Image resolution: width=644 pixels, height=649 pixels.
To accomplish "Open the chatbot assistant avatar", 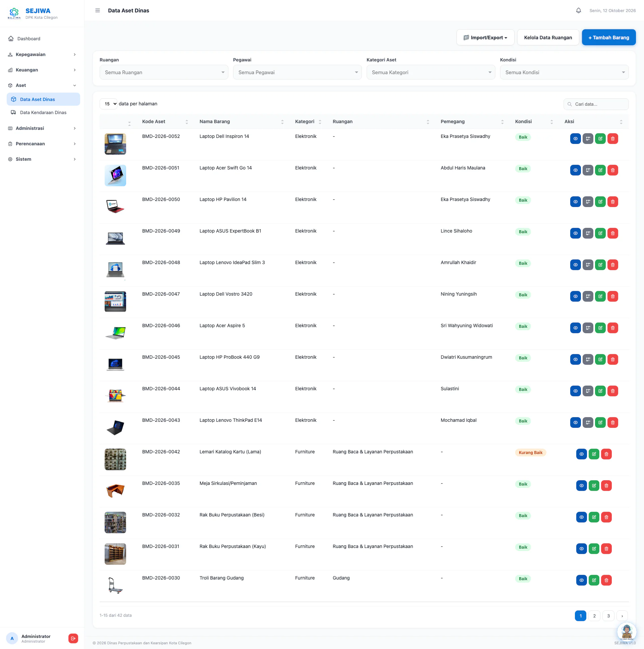I will click(x=627, y=632).
